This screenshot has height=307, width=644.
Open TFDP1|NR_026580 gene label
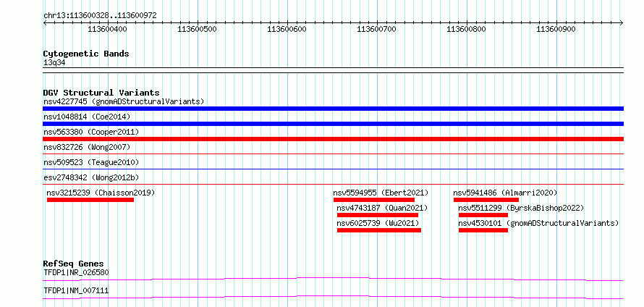76,272
